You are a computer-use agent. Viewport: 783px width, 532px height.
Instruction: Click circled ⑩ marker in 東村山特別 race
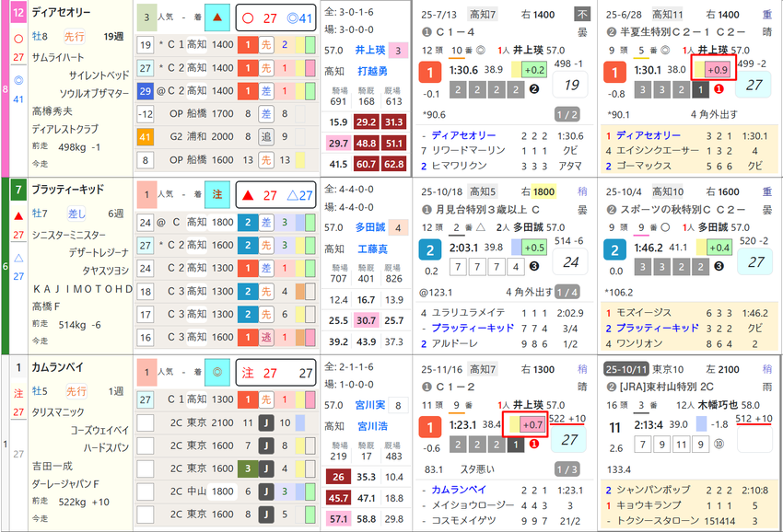point(719,444)
